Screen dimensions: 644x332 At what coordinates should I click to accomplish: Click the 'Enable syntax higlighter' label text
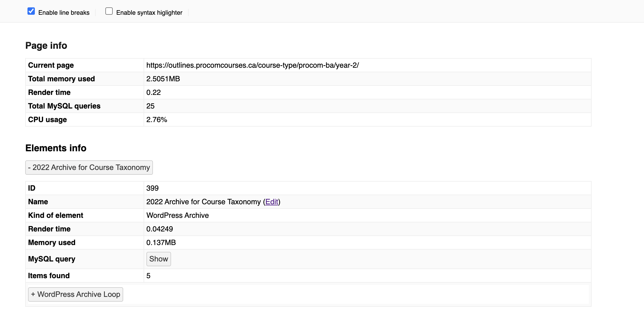tap(149, 13)
